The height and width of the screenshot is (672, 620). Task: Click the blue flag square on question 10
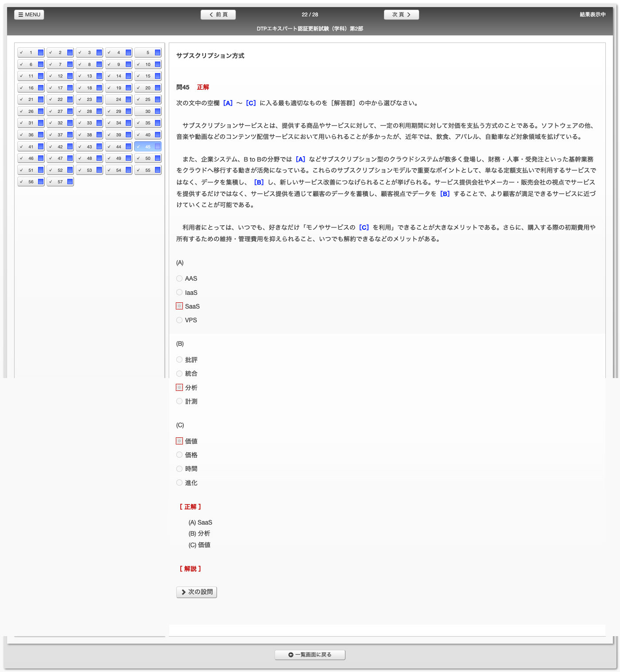158,64
